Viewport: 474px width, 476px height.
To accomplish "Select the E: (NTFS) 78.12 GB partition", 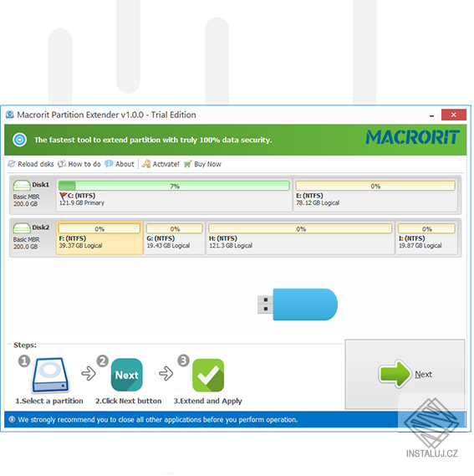I will 375,195.
